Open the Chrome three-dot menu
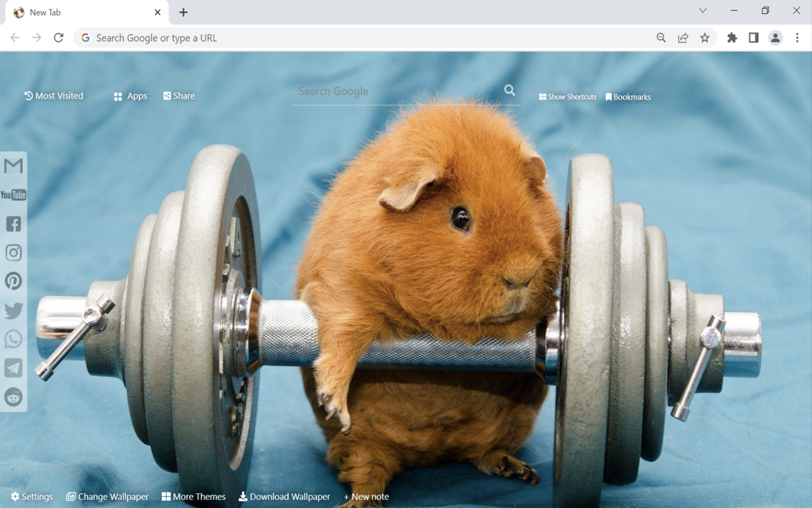Screen dimensions: 812x508 [x=797, y=38]
